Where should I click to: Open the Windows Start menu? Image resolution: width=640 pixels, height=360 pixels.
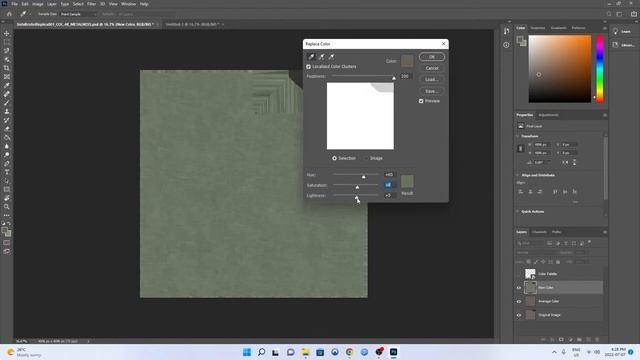pyautogui.click(x=247, y=352)
